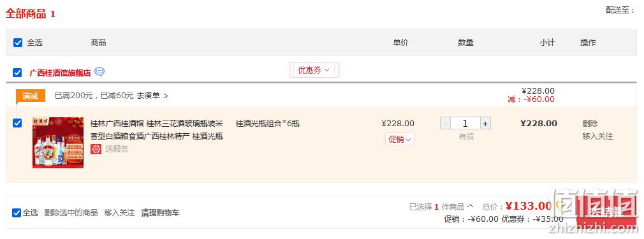644x239 pixels.
Task: Click the orange 满减 promotion tag
Action: [x=31, y=96]
